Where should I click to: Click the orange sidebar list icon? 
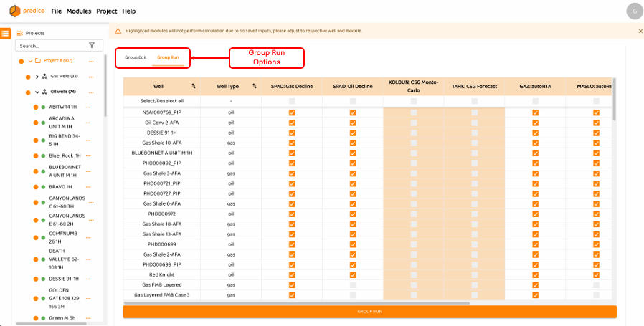coord(6,34)
